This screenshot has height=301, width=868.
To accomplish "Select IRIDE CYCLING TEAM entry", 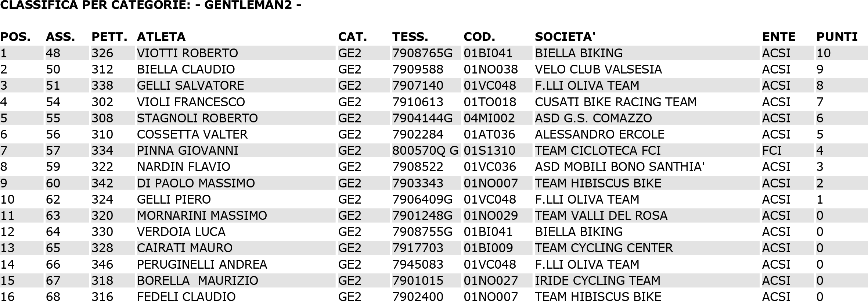I will 597,281.
